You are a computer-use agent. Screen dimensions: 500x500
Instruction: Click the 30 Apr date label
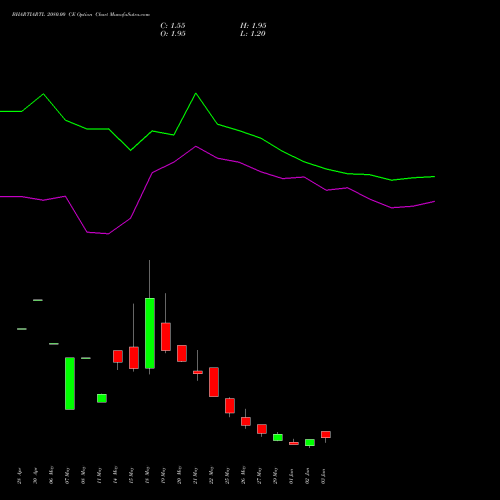tap(35, 476)
